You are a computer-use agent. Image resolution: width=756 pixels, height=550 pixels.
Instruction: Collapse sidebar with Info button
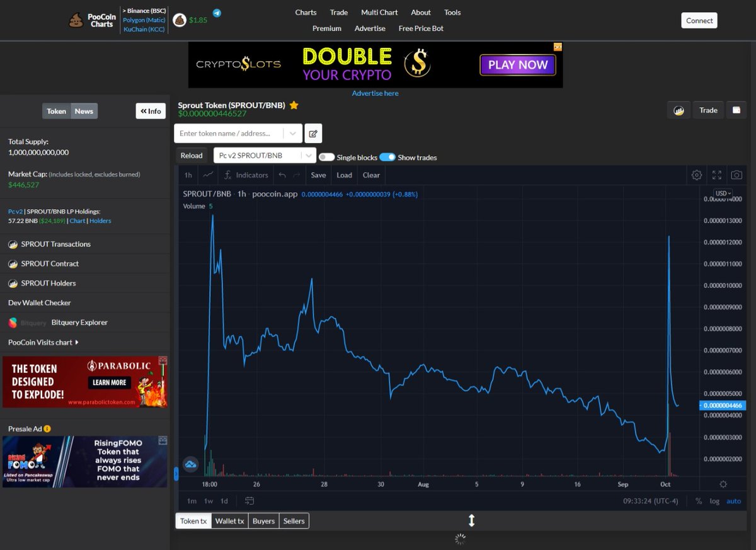pos(151,111)
